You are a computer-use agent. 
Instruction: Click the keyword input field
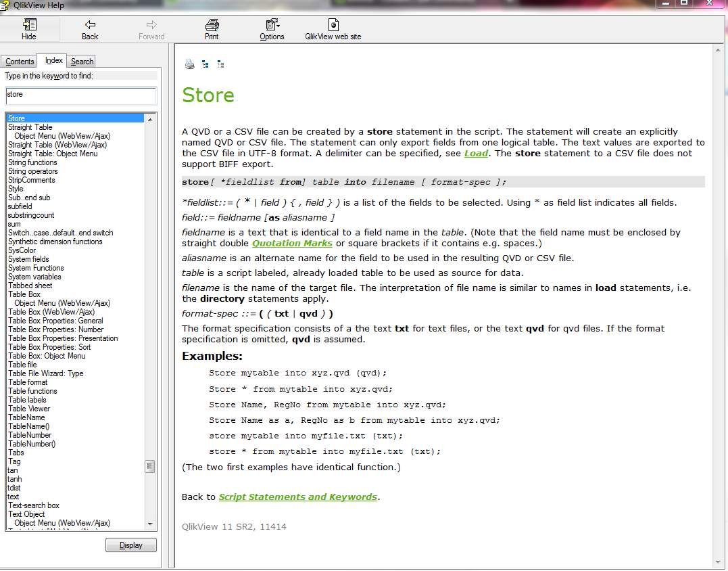(81, 95)
